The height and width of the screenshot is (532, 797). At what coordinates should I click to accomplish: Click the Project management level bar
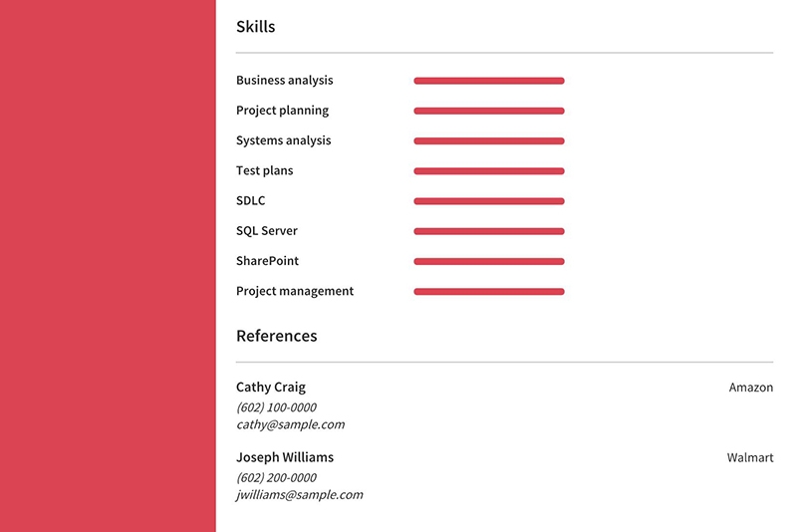tap(489, 292)
